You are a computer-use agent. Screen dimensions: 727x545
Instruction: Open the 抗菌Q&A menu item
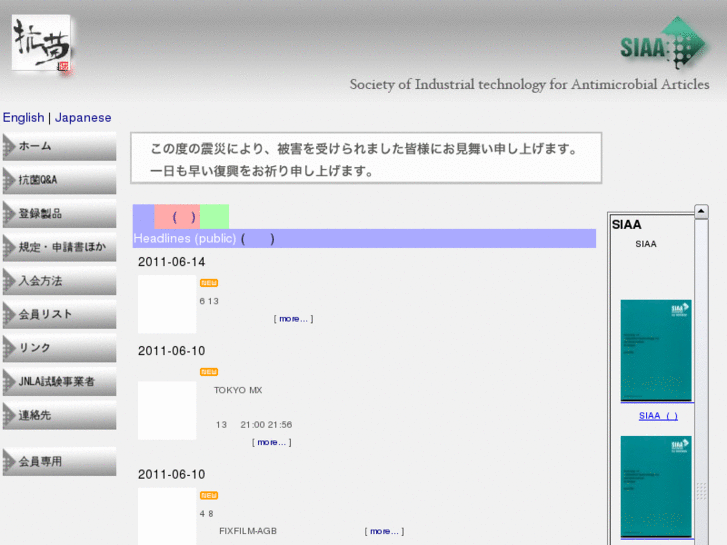coord(59,180)
